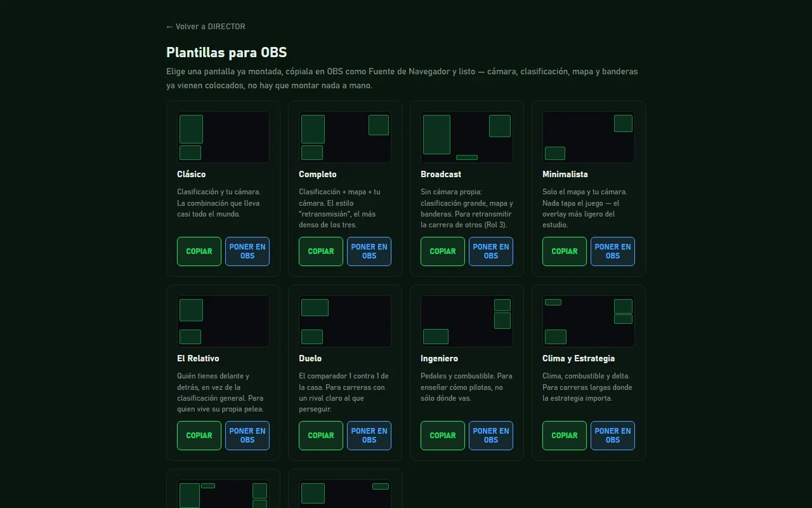Select the Duelo layout preview thumbnail
The width and height of the screenshot is (812, 508).
345,321
